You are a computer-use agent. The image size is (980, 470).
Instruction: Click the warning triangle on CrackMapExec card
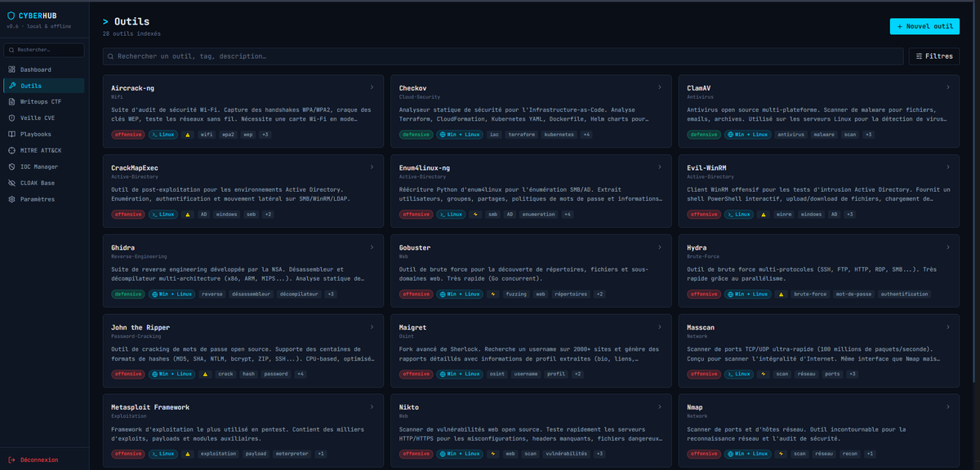[187, 214]
